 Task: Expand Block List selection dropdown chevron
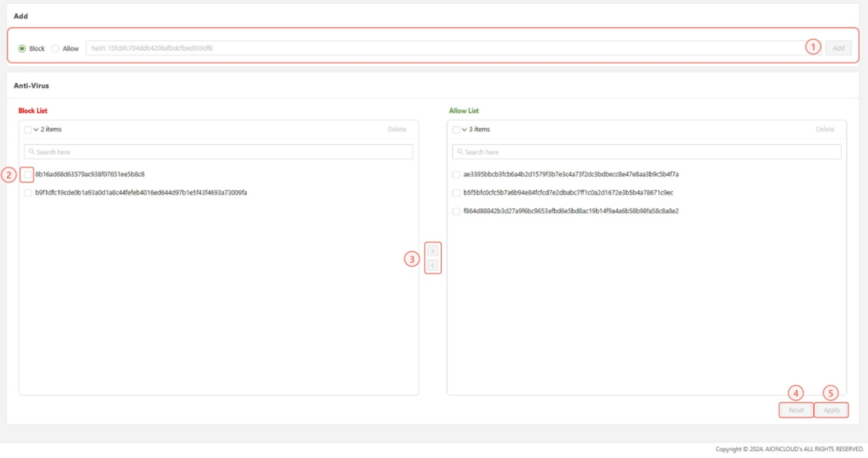36,130
